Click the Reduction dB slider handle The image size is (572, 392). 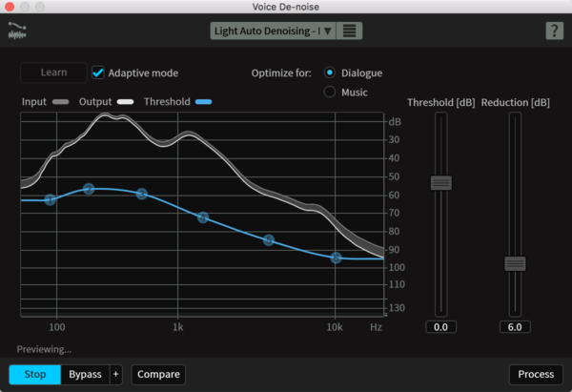[515, 263]
